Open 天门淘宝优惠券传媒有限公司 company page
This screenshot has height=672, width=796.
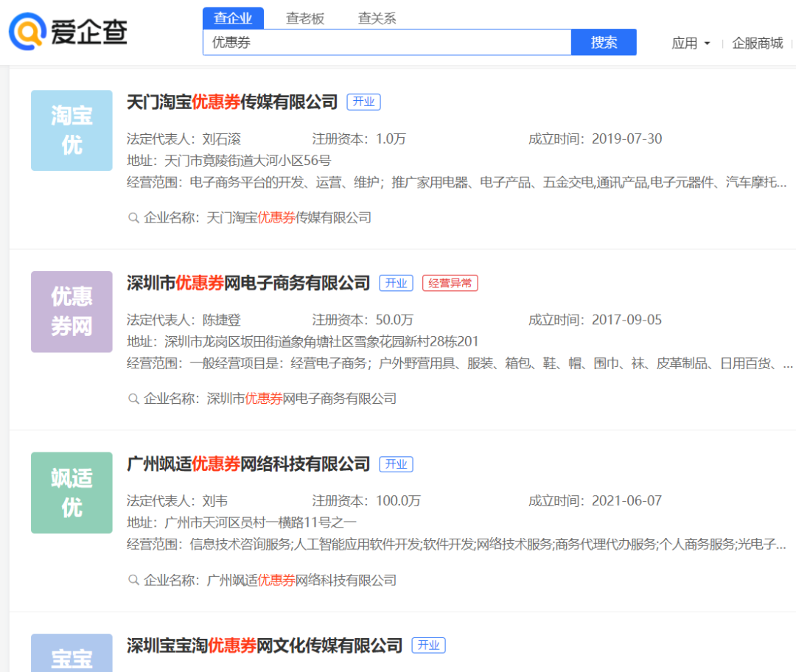[x=231, y=102]
